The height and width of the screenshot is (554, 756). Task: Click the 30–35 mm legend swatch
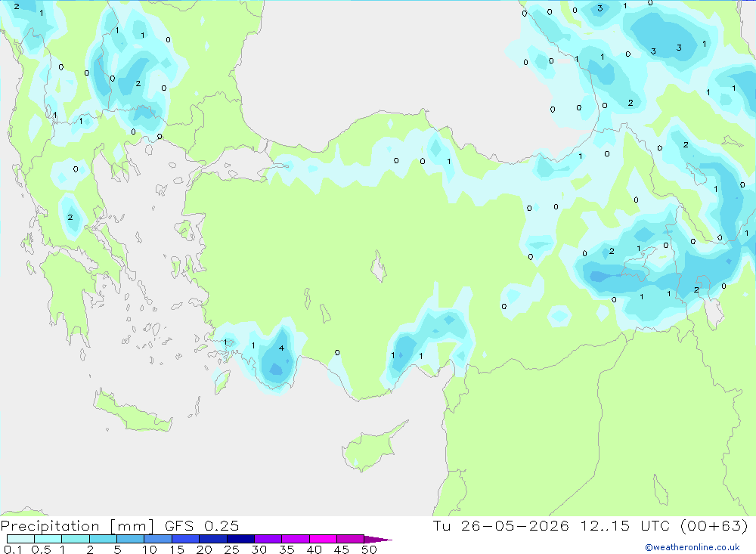coord(268,539)
